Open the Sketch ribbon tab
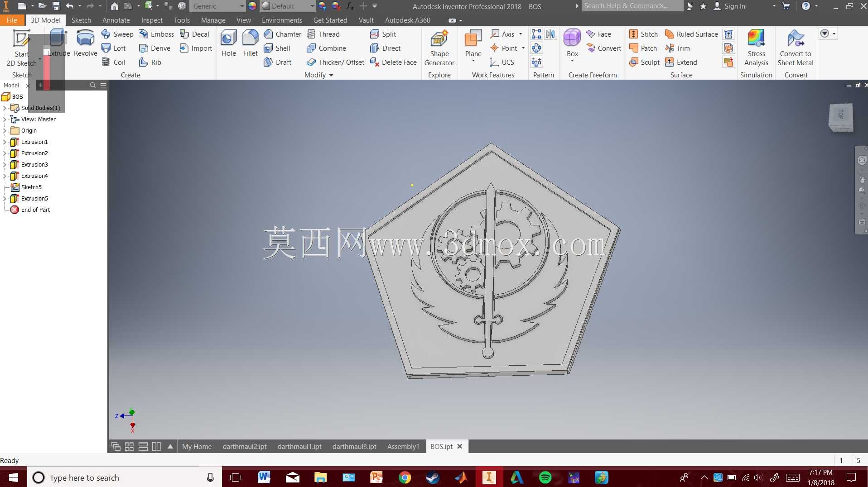Image resolution: width=868 pixels, height=487 pixels. click(x=81, y=20)
